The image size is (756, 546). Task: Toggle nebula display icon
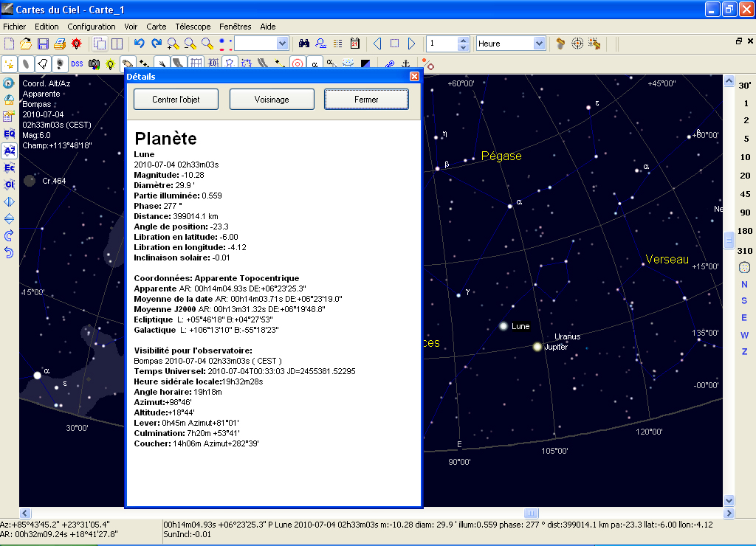coord(42,63)
